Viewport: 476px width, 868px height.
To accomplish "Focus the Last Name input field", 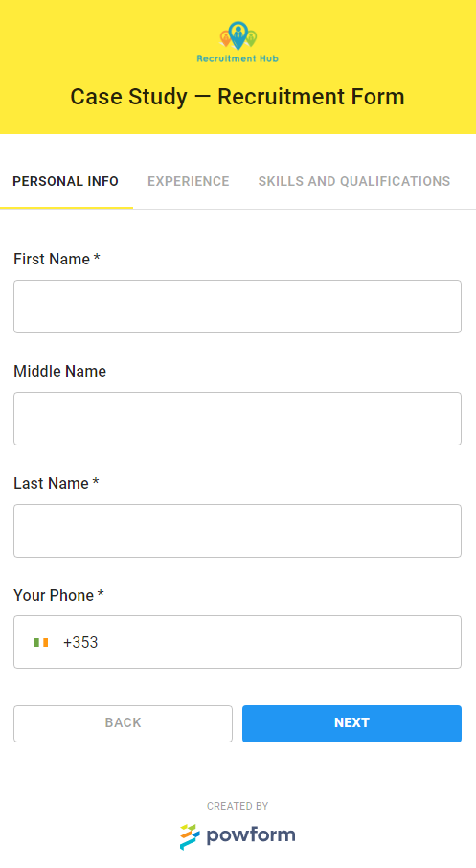I will point(238,531).
